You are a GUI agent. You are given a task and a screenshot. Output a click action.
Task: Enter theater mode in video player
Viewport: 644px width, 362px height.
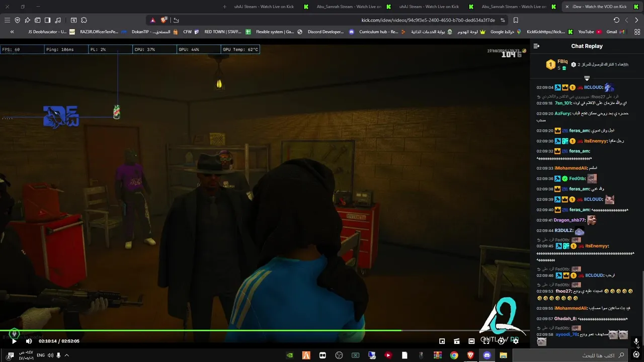pyautogui.click(x=471, y=341)
